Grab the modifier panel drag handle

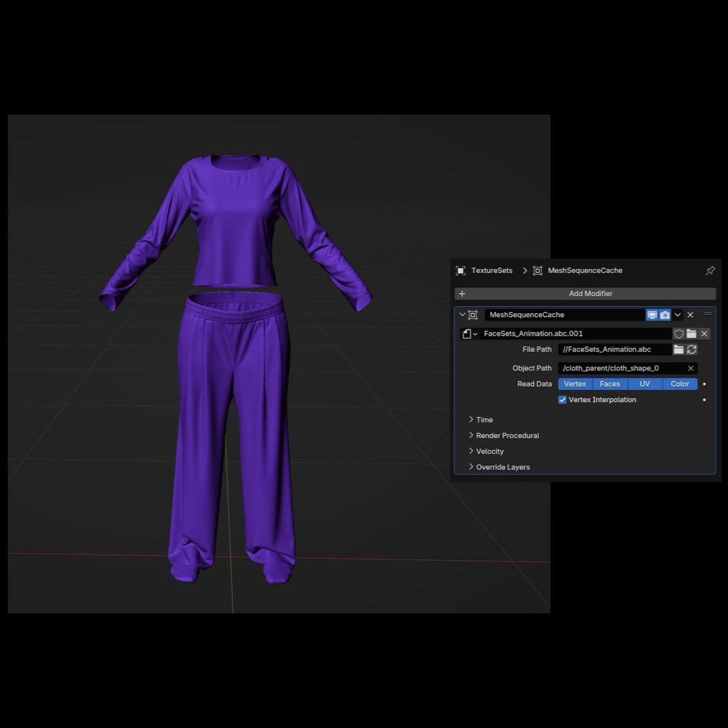[708, 314]
